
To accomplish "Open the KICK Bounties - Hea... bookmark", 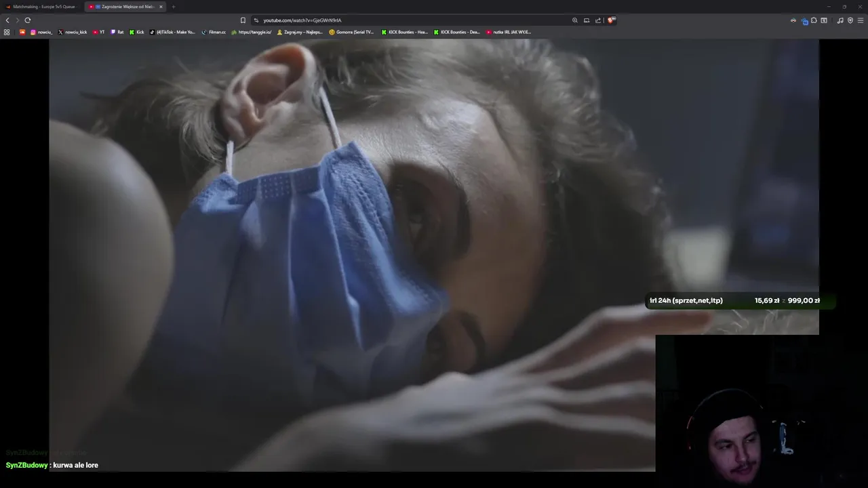I will pos(404,32).
